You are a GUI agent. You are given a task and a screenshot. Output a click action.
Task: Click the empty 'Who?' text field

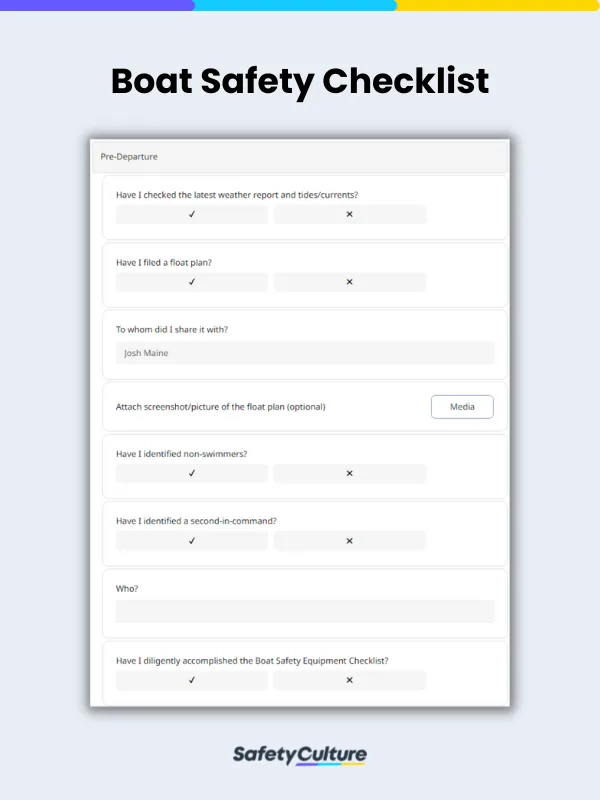click(305, 611)
